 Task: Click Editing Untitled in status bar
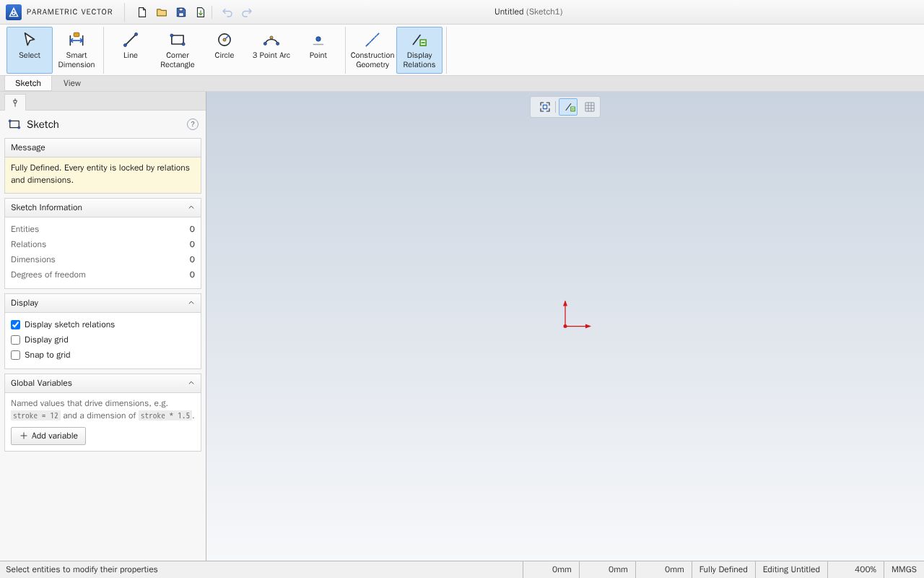pos(791,569)
